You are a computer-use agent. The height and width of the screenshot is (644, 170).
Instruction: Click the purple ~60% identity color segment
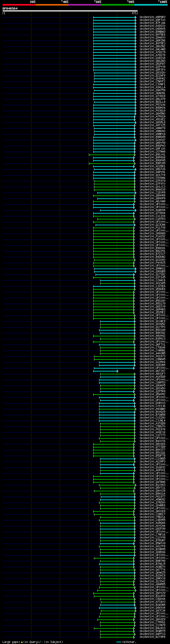tap(85, 5)
